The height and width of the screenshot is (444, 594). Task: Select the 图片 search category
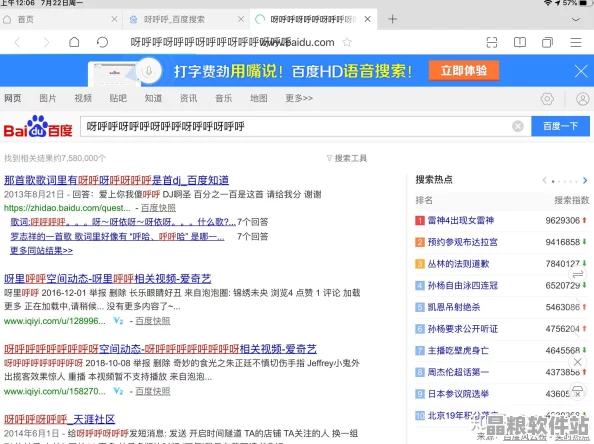point(48,98)
